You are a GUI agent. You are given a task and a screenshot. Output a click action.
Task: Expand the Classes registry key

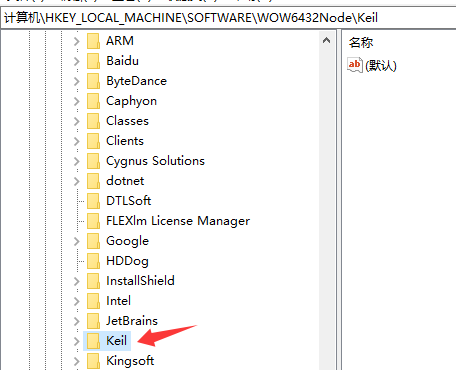coord(77,121)
